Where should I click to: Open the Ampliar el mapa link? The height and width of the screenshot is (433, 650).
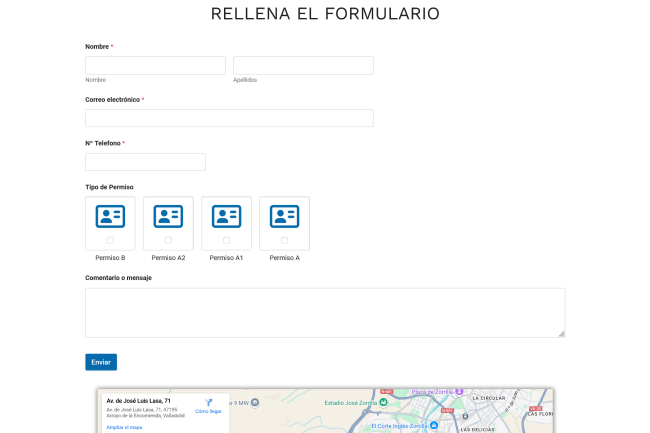point(124,427)
